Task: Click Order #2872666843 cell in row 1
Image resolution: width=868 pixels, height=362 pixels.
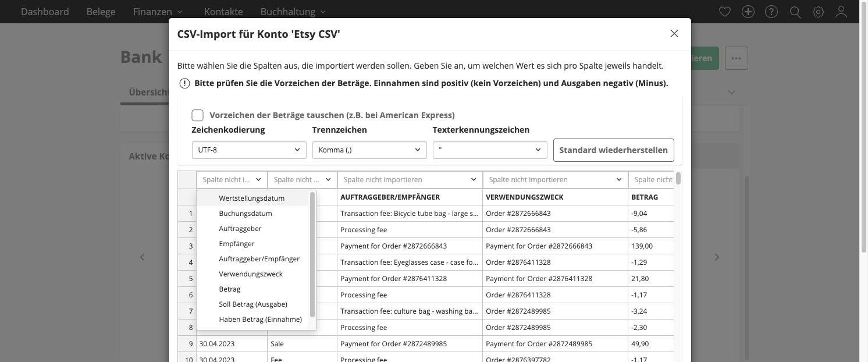Action: (x=556, y=214)
